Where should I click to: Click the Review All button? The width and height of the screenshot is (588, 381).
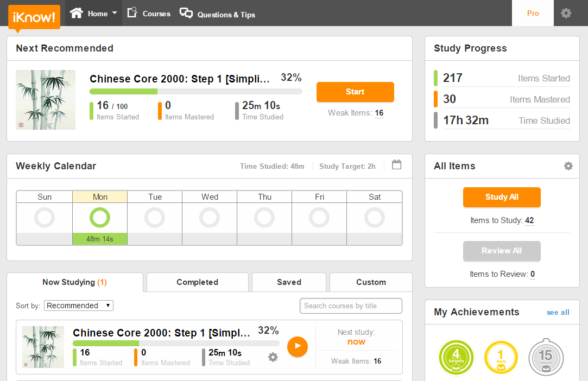pos(502,251)
